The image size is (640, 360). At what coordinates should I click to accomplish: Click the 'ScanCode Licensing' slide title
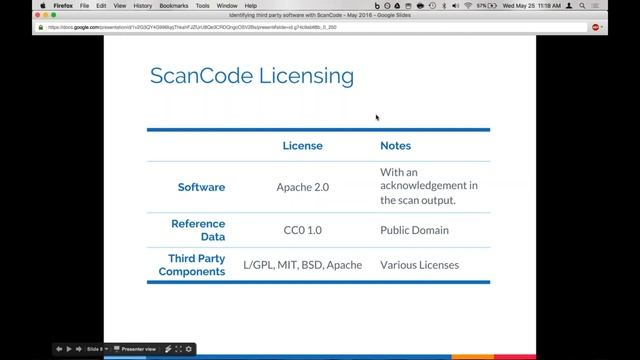(252, 76)
